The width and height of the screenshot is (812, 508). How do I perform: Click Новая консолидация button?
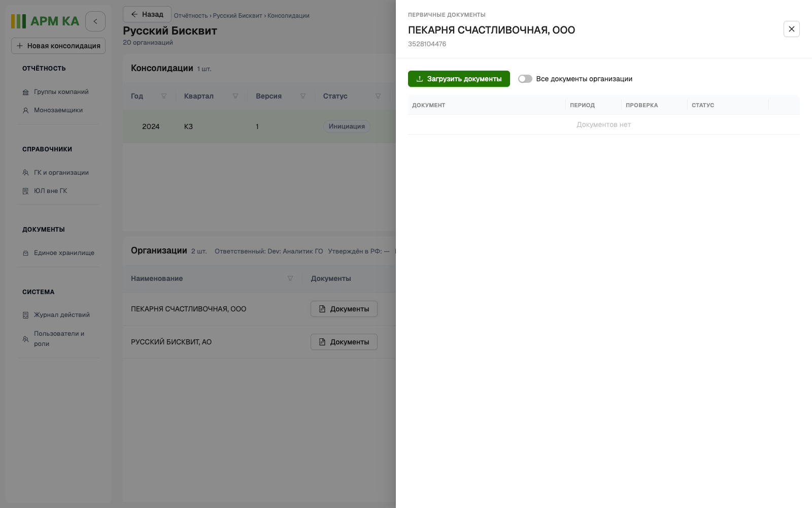(58, 46)
